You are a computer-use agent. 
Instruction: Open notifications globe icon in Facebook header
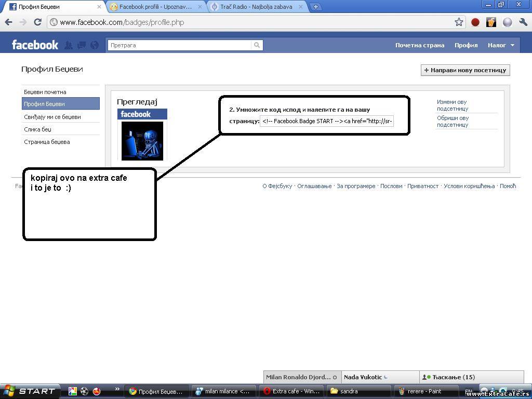click(x=95, y=45)
